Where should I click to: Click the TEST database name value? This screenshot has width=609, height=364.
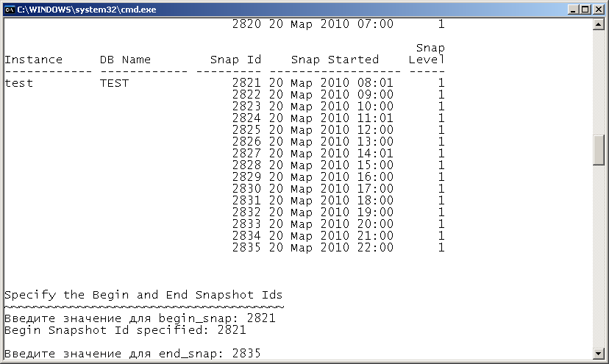click(114, 83)
